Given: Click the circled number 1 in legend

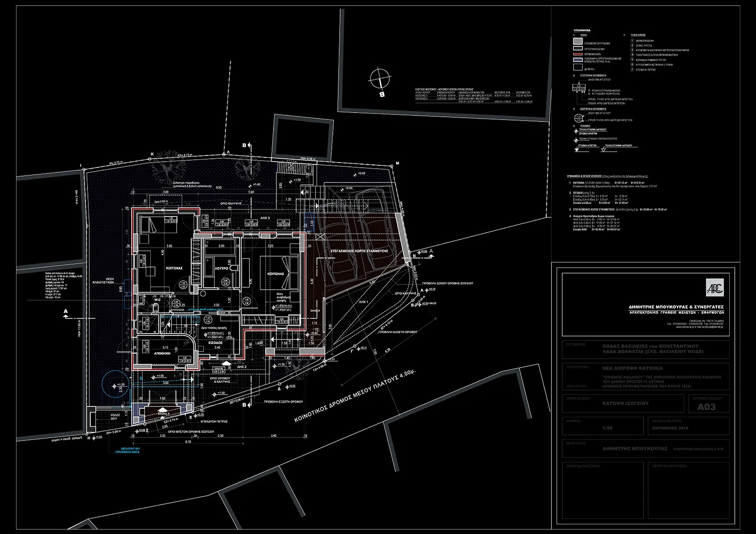Looking at the screenshot, I should (x=632, y=41).
